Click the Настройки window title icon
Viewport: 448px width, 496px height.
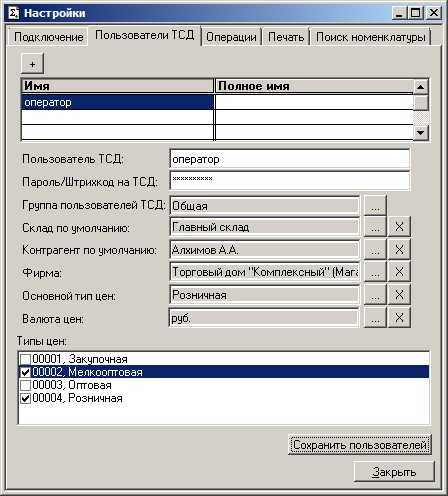tap(14, 13)
